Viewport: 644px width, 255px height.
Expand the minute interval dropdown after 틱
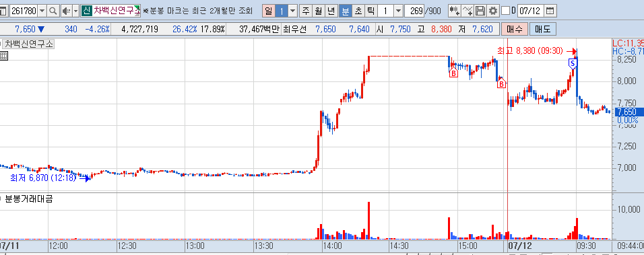click(x=398, y=11)
